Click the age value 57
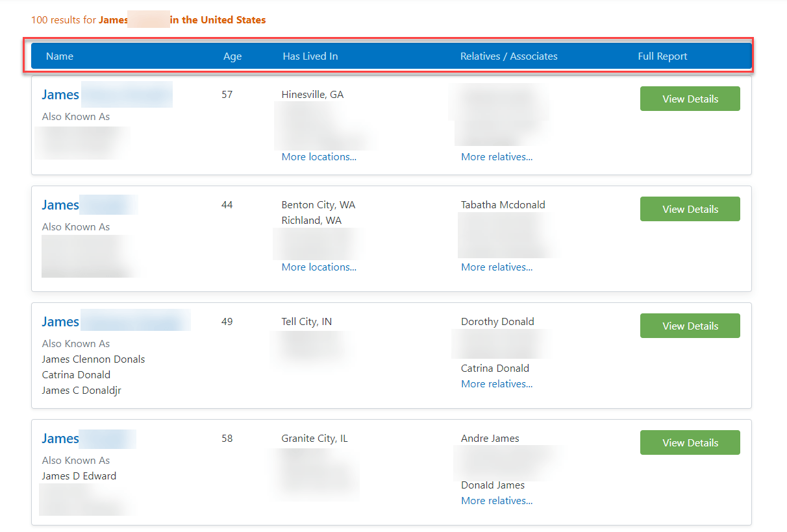The height and width of the screenshot is (532, 787). tap(227, 95)
